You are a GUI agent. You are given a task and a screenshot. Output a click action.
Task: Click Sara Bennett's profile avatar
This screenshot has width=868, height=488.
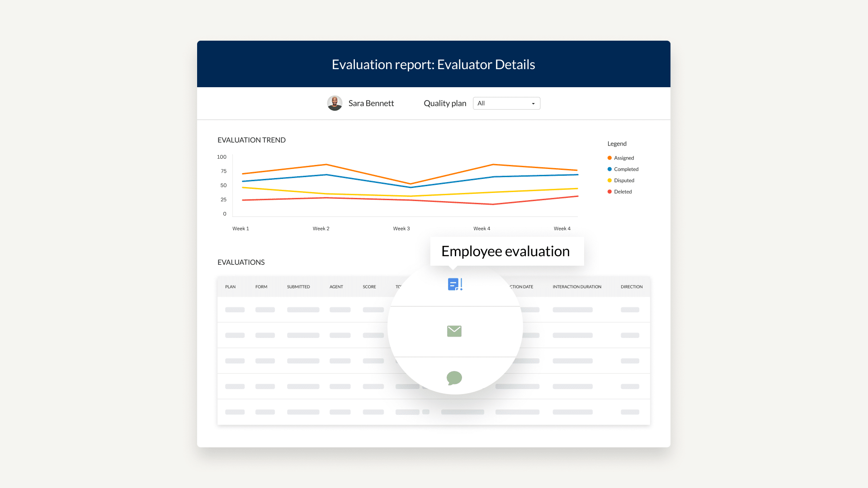point(335,103)
